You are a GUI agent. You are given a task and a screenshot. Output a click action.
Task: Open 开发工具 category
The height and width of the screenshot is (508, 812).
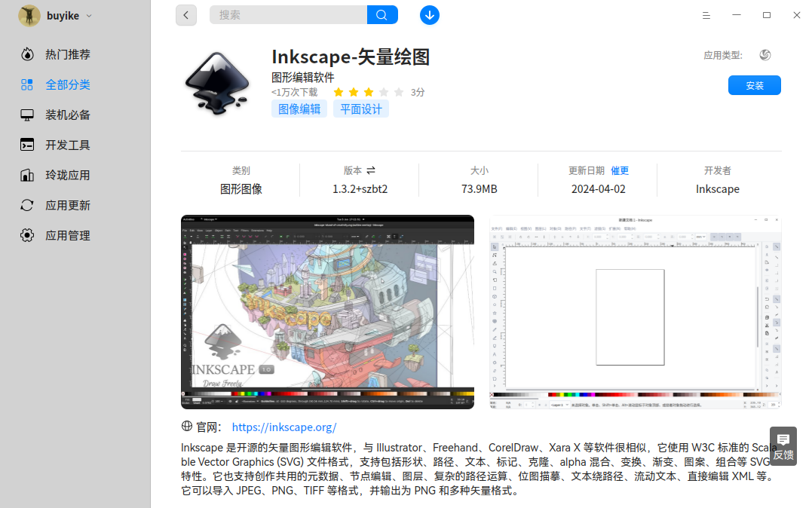pos(68,145)
